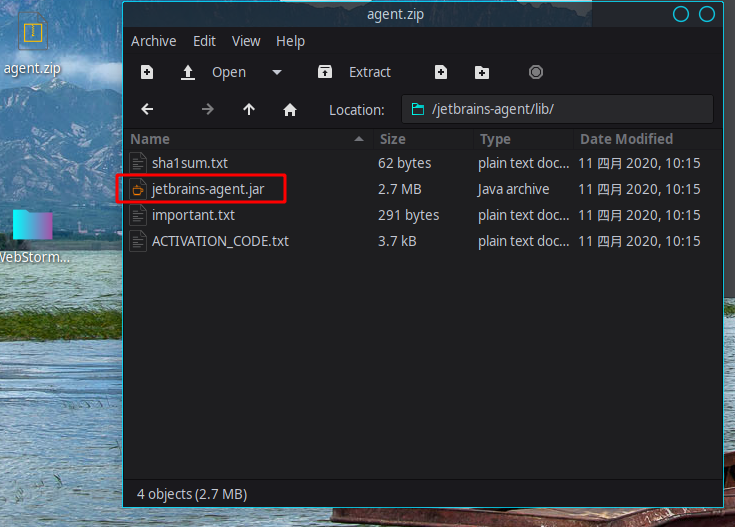This screenshot has width=735, height=527.
Task: Click the Extract archive icon
Action: (x=325, y=72)
